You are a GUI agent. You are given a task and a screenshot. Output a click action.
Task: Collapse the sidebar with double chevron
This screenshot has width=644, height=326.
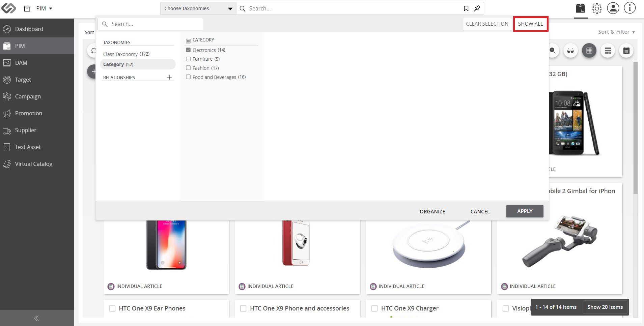(x=36, y=318)
